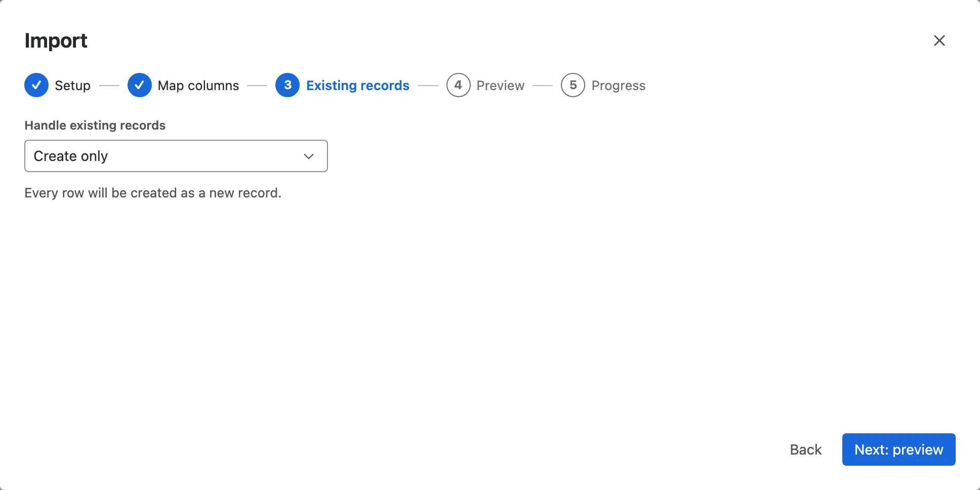Click the Setup step checkmark icon
This screenshot has width=980, height=490.
point(36,85)
